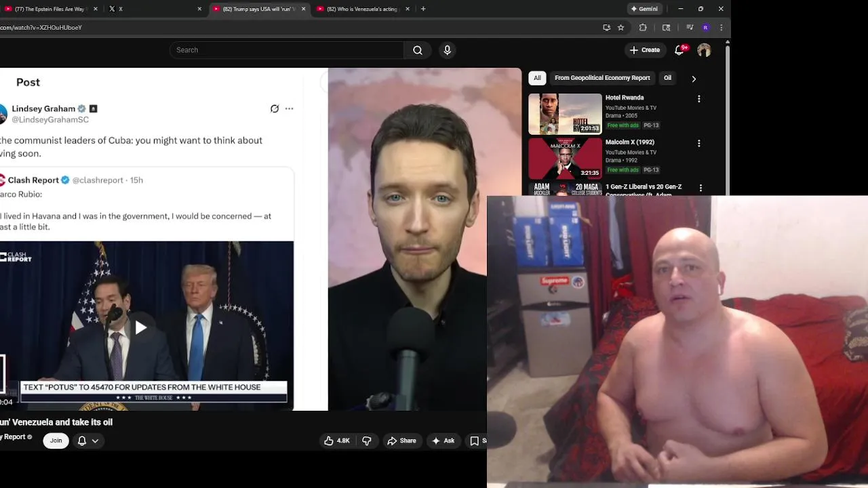Open Chrome side panel icon
Viewport: 868px width, 488px height.
[x=666, y=28]
